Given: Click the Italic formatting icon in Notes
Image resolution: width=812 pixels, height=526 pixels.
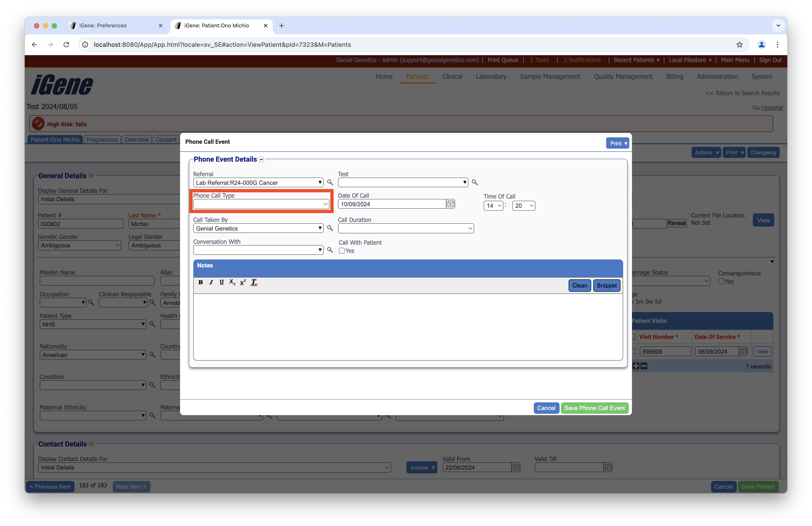Looking at the screenshot, I should (211, 282).
